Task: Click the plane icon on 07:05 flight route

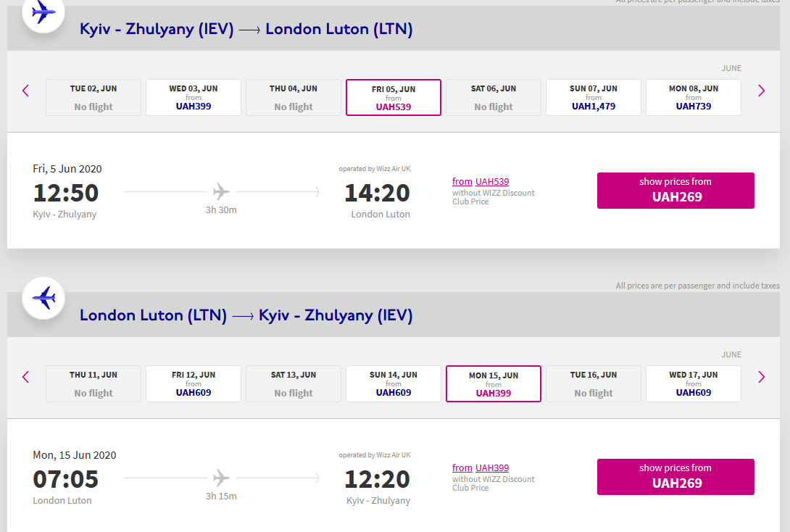Action: (221, 478)
